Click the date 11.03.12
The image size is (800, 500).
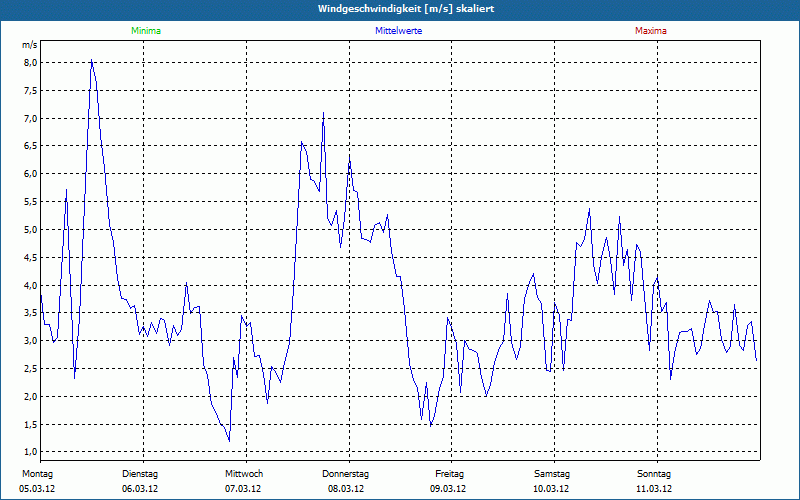coord(654,489)
